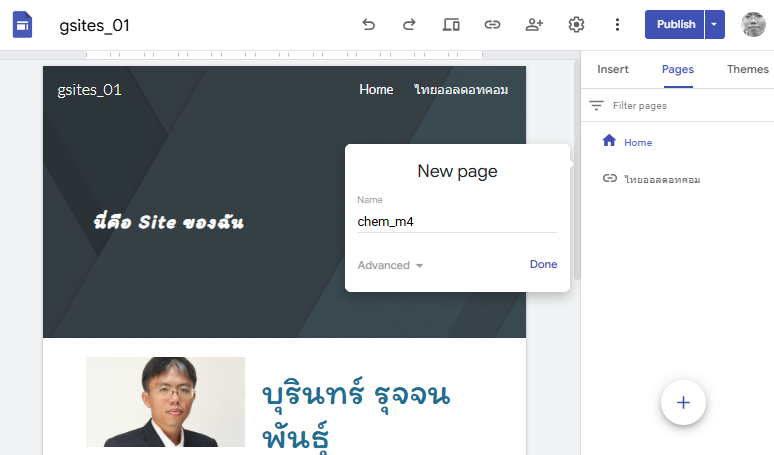Open the More options menu
The image size is (774, 455).
point(617,25)
